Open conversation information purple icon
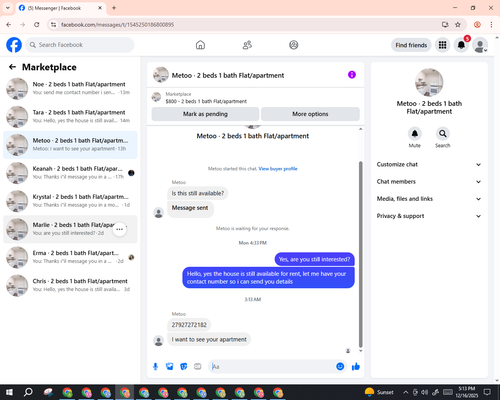500x400 pixels. coord(352,75)
